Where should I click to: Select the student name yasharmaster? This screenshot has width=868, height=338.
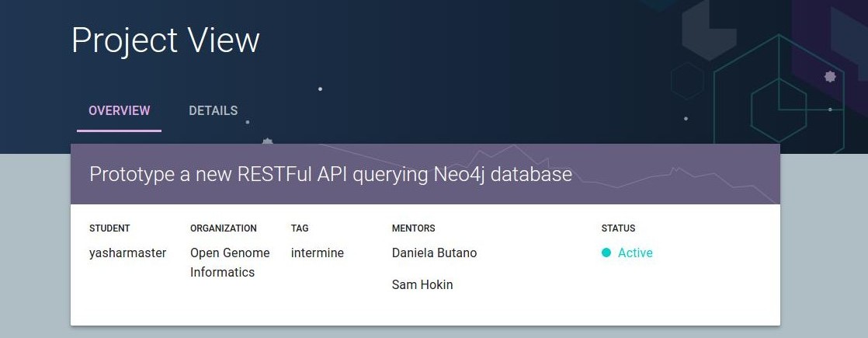tap(128, 253)
